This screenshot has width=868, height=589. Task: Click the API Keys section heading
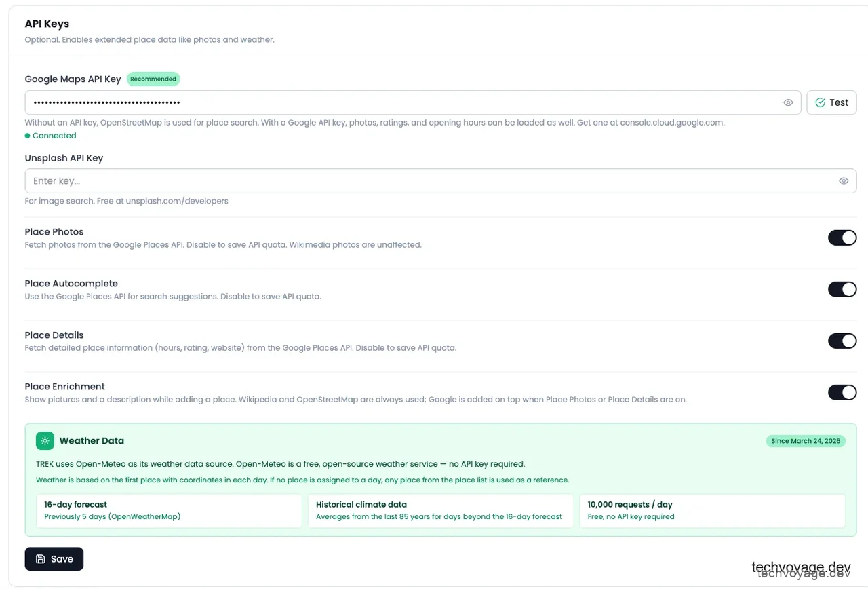pos(47,24)
